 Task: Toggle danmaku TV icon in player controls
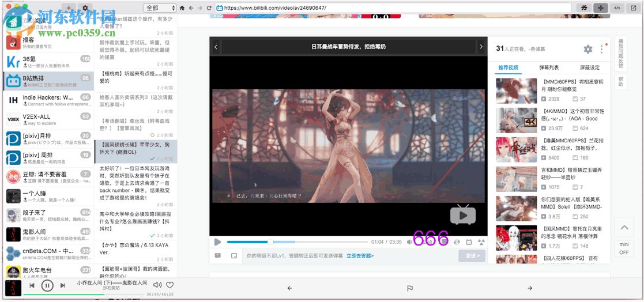tap(469, 242)
